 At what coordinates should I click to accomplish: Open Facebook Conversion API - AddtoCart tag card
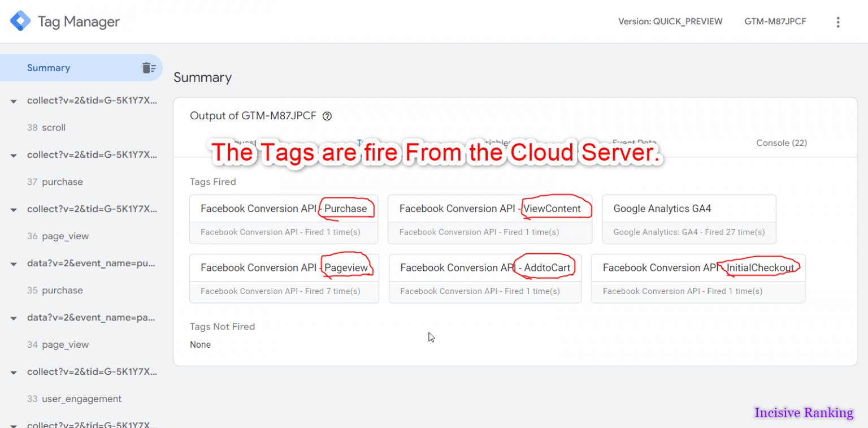coord(485,279)
